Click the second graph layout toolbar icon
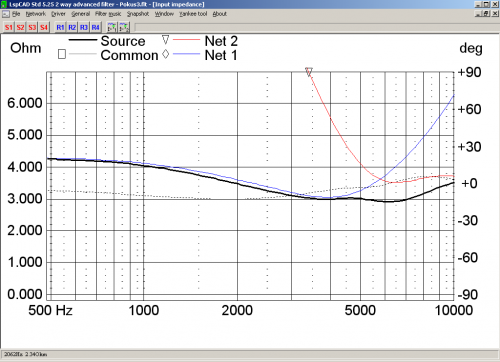500x362 pixels. pyautogui.click(x=124, y=27)
